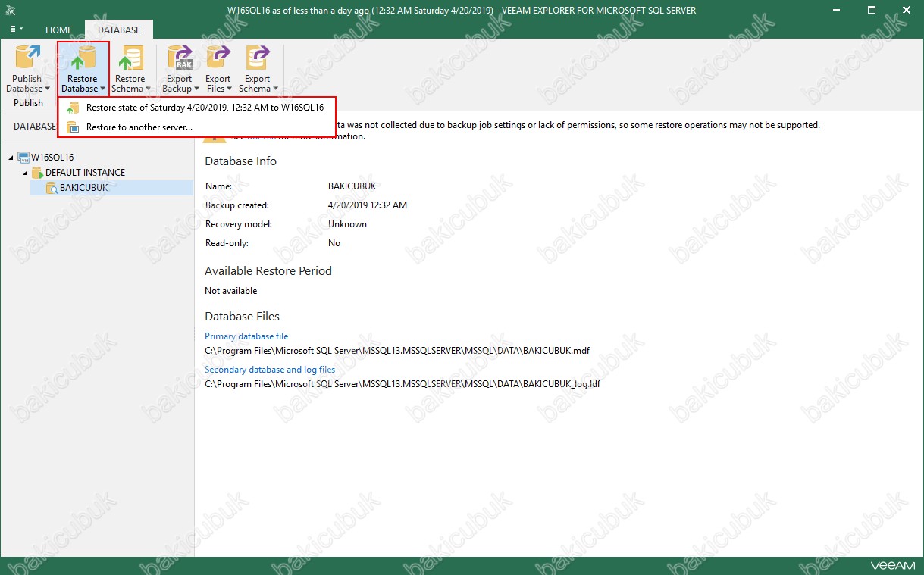Close the Veeam Explorer window
This screenshot has height=575, width=924.
[906, 10]
